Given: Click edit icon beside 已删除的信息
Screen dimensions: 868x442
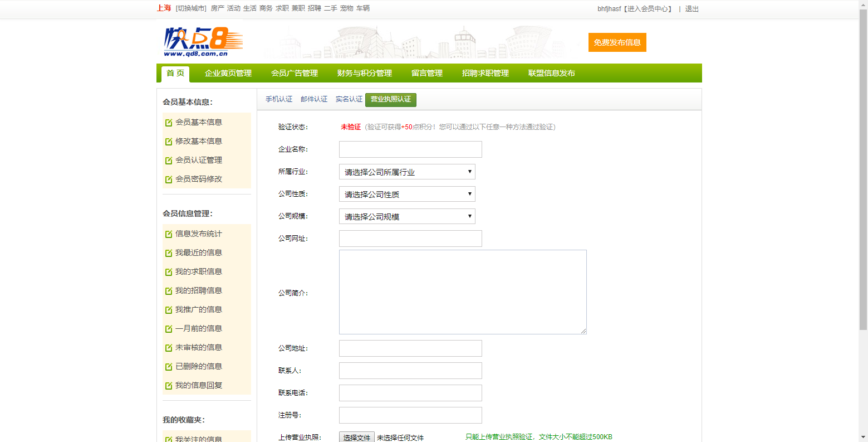Looking at the screenshot, I should click(169, 367).
